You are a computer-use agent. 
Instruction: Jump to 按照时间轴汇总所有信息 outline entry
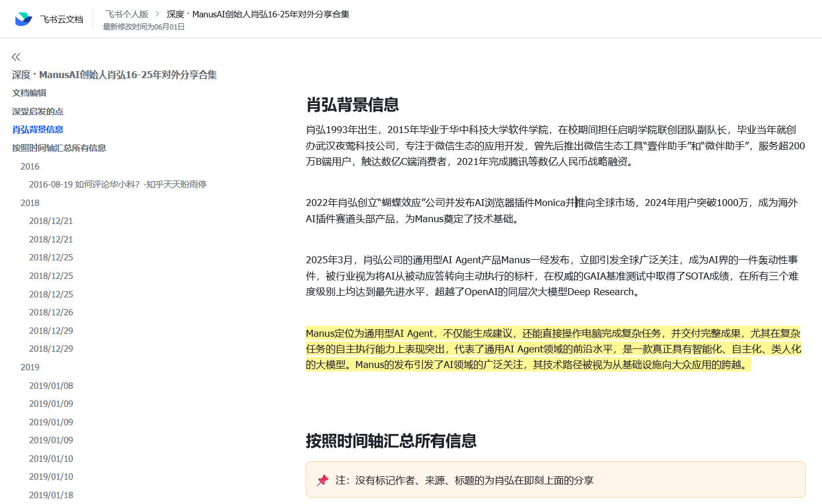(x=59, y=148)
